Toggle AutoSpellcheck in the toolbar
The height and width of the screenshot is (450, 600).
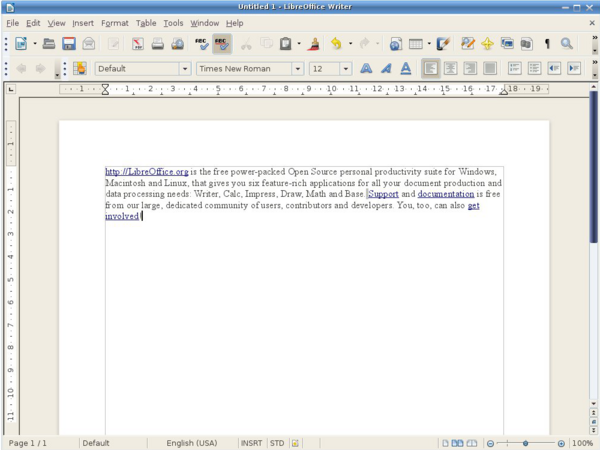pos(221,44)
